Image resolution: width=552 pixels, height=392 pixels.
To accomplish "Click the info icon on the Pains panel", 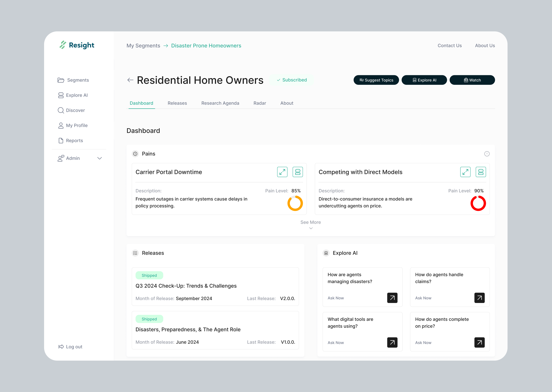I will pyautogui.click(x=487, y=154).
